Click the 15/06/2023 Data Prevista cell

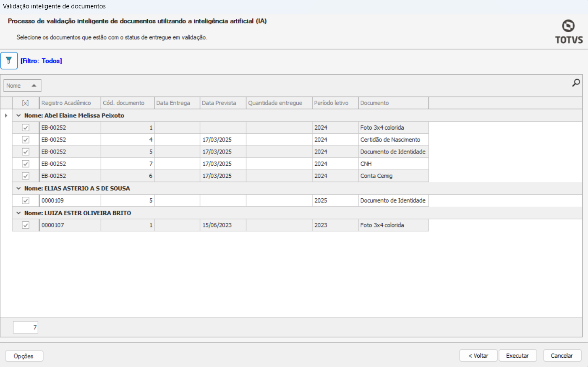[x=223, y=225]
